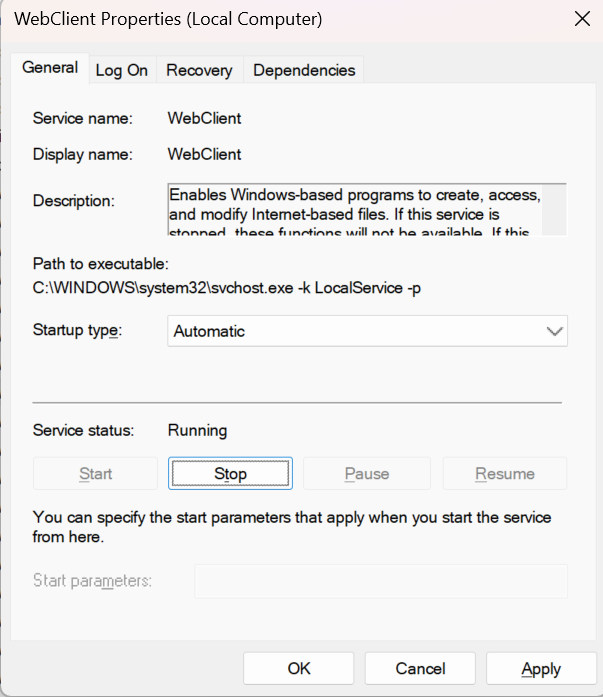Cancel the properties dialog
This screenshot has height=697, width=603.
click(420, 669)
